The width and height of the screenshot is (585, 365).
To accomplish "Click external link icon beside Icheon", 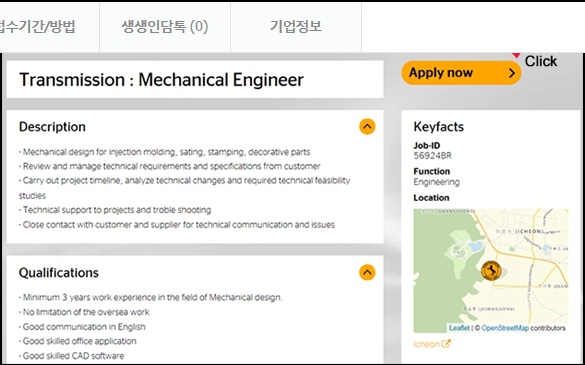I will pos(446,344).
